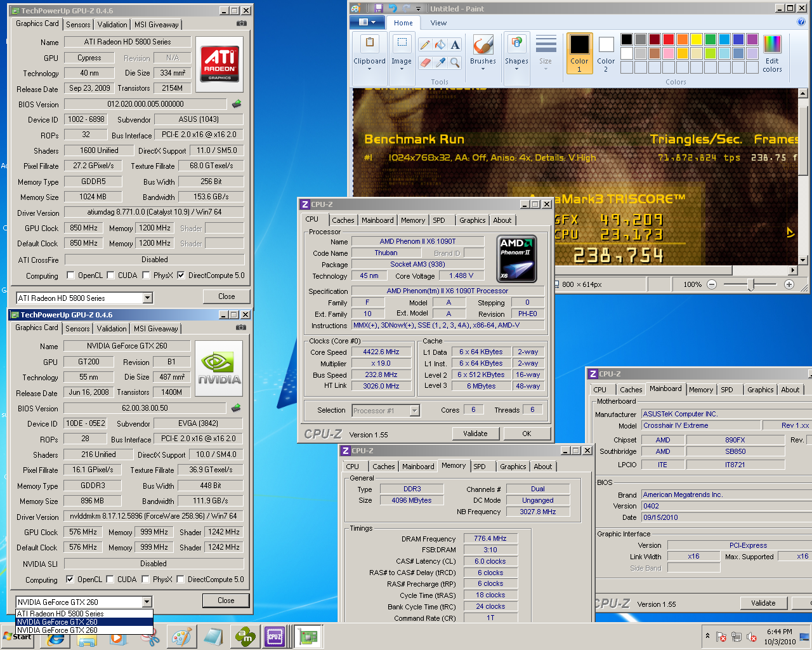Click the AMD Phenom II logo in CPU-Z
Viewport: 812px width, 650px height.
pyautogui.click(x=516, y=259)
